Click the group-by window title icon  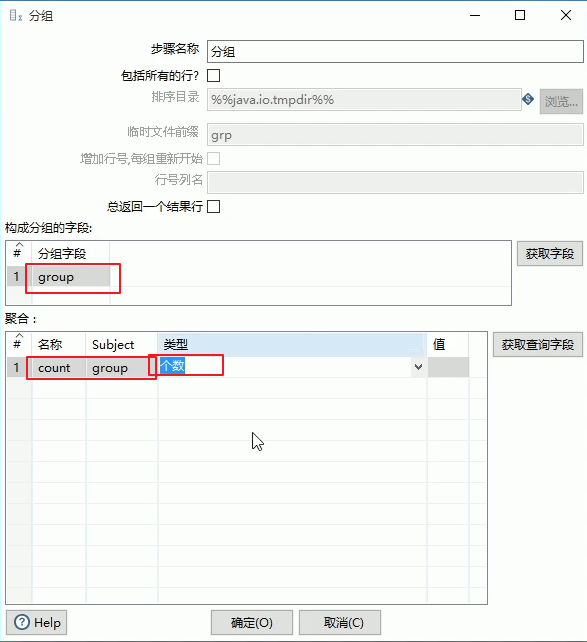[x=16, y=16]
